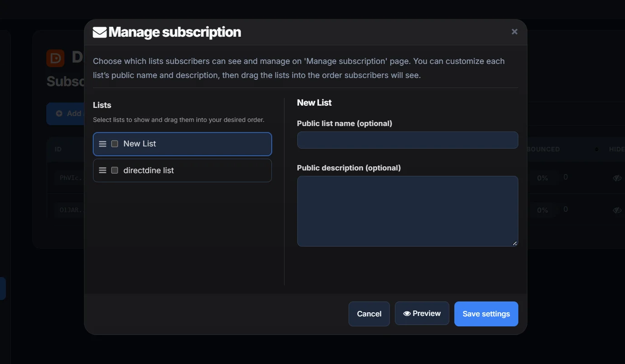
Task: Select the New List row
Action: click(182, 144)
